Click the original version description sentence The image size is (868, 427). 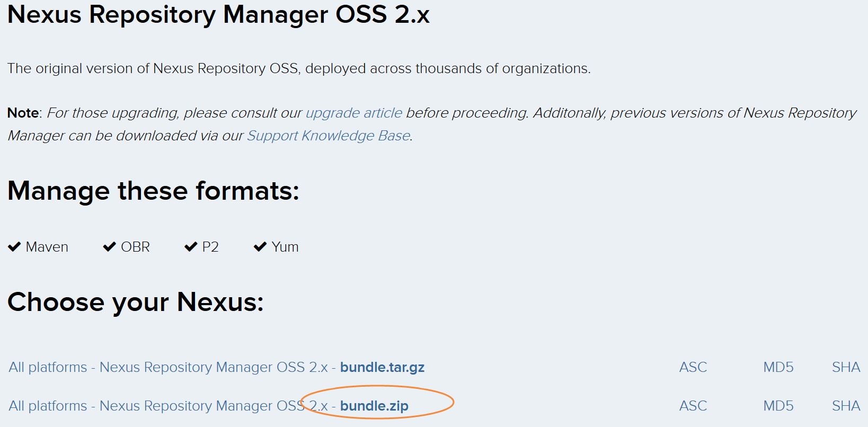pos(299,68)
